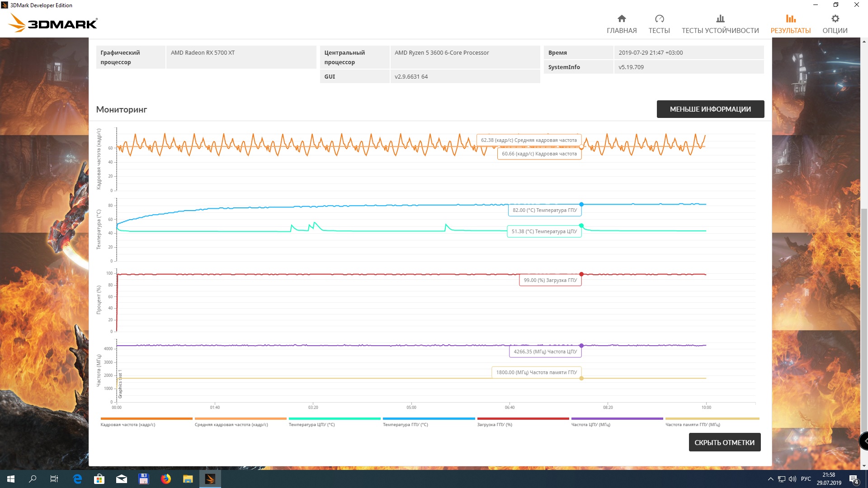Screen dimensions: 868x488
Task: Toggle Частота памяти ГПУ legend item
Action: [x=693, y=425]
